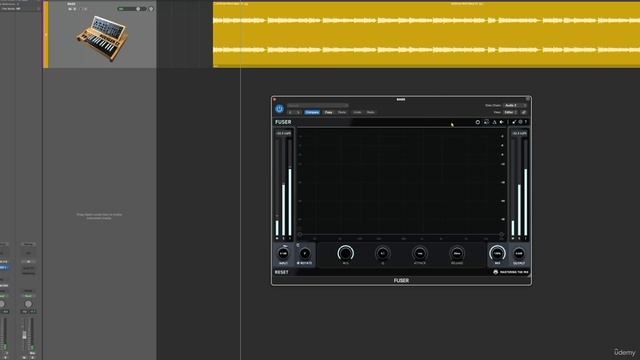Click the output LUFS readout value
This screenshot has width=640, height=360.
519,133
